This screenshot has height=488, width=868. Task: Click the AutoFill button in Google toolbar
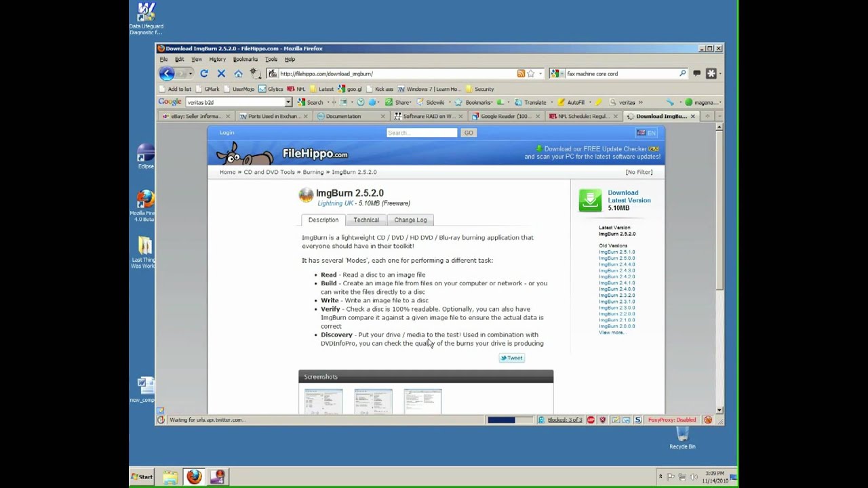coord(571,102)
